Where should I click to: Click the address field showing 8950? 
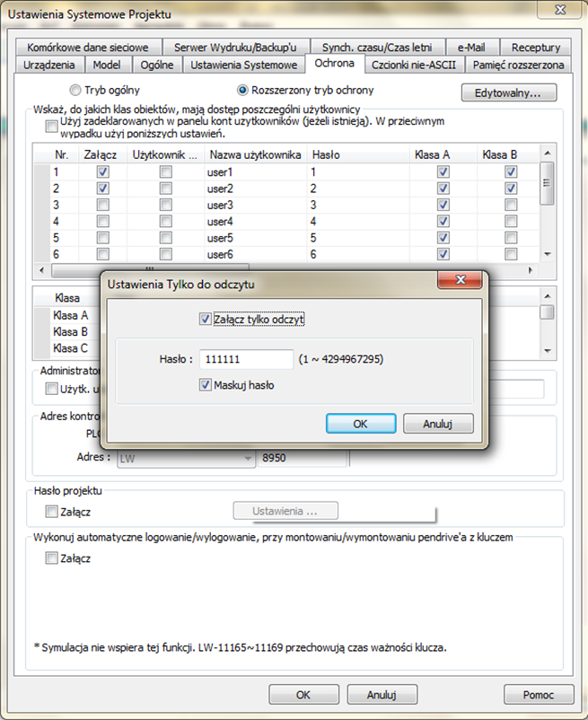pos(302,458)
